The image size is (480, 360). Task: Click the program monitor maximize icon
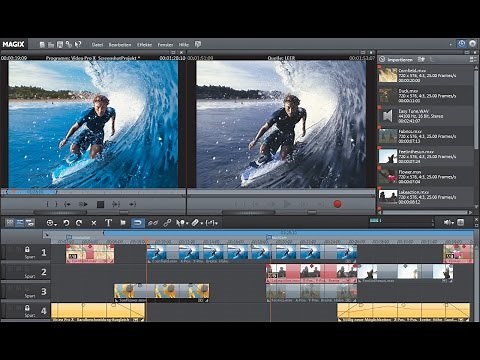tap(173, 53)
